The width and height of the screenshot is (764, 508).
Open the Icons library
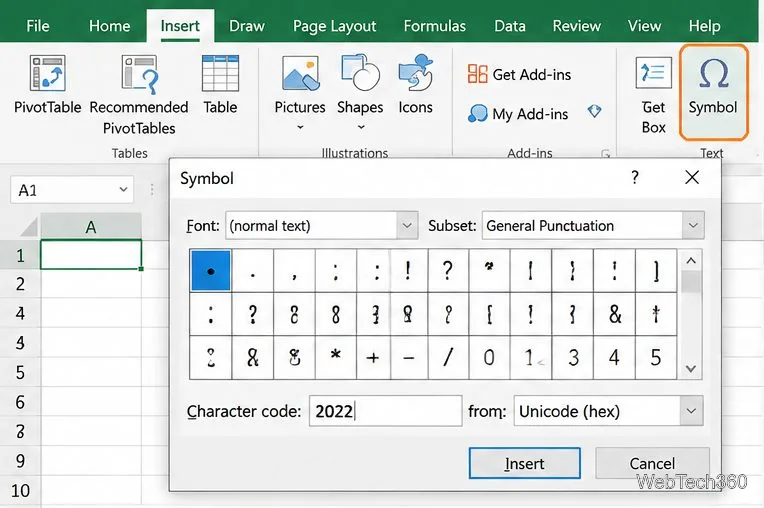point(415,85)
